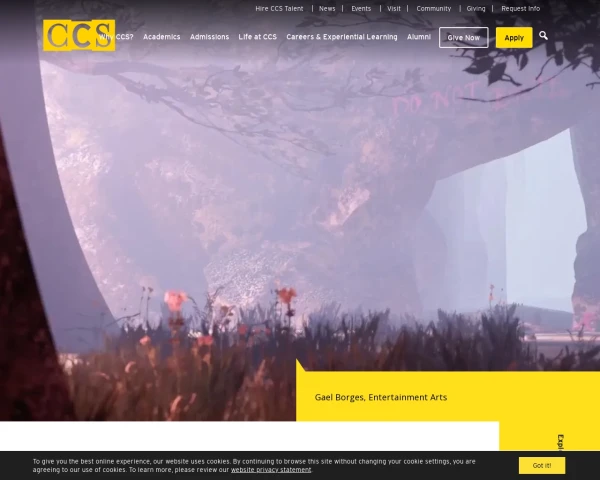Click the yellow Apply button
The width and height of the screenshot is (600, 480).
tap(514, 38)
